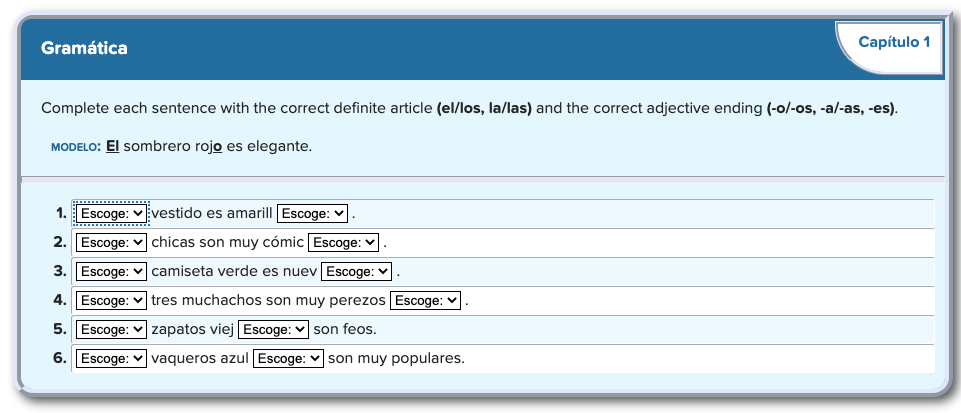The width and height of the screenshot is (961, 413).
Task: Open ending dropdown after 'viej'
Action: pos(273,329)
